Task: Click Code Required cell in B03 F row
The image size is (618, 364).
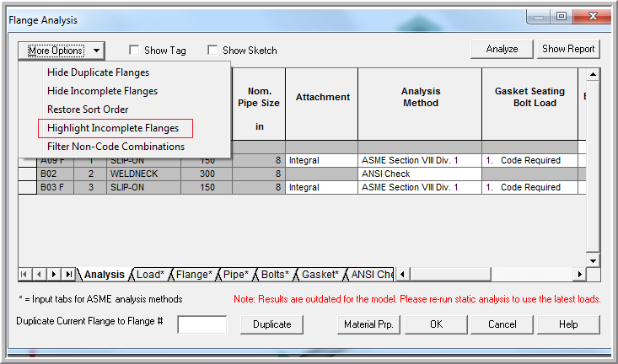Action: [x=529, y=187]
